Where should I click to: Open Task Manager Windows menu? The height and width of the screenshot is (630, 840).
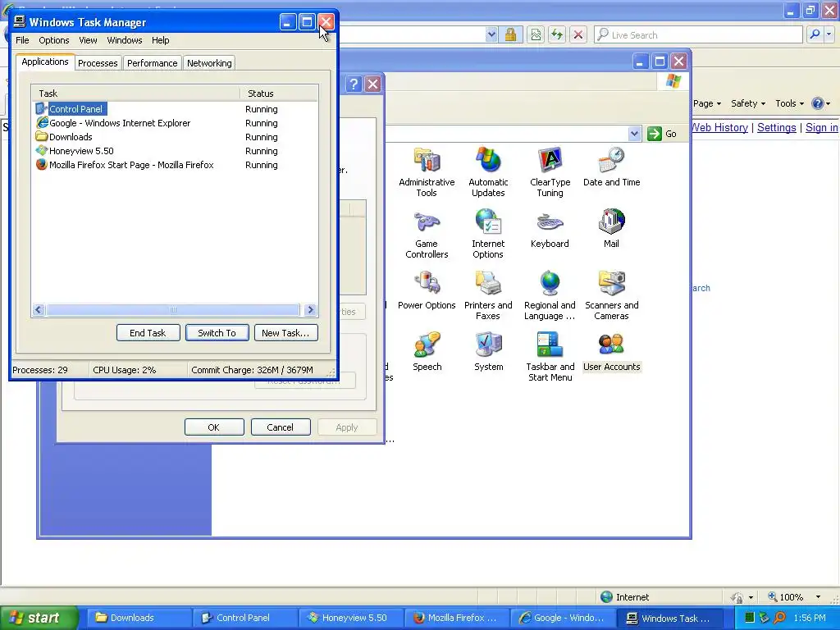(x=125, y=40)
